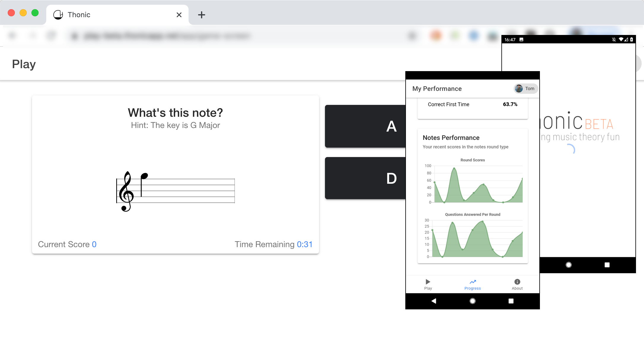
Task: Click the 'Time Remaining 0:31' text
Action: coord(273,244)
